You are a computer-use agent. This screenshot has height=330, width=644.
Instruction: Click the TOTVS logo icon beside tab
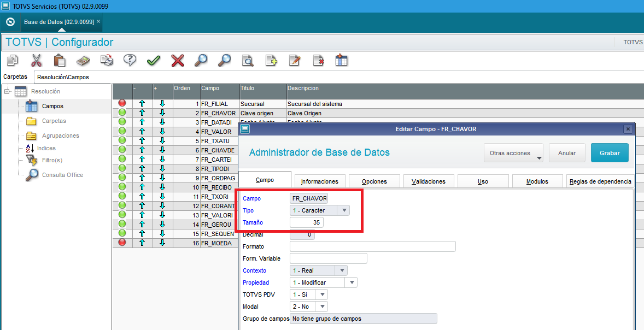pos(10,21)
